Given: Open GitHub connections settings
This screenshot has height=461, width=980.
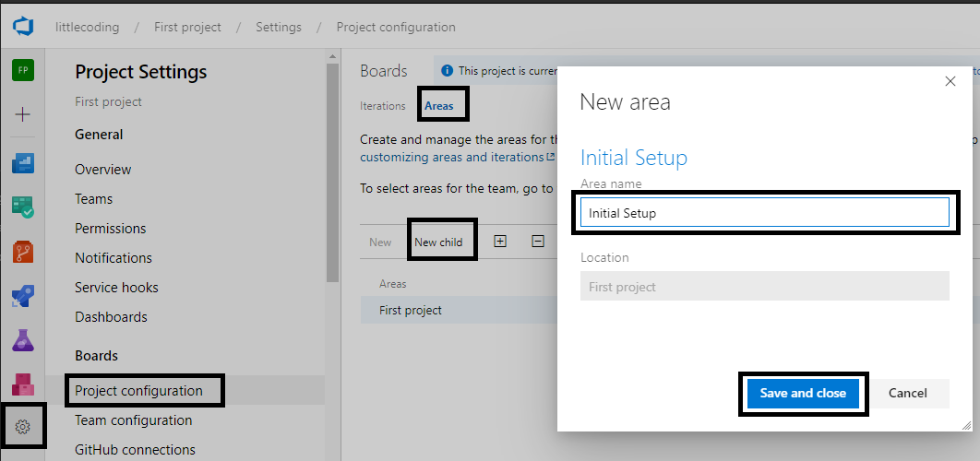Looking at the screenshot, I should point(135,450).
